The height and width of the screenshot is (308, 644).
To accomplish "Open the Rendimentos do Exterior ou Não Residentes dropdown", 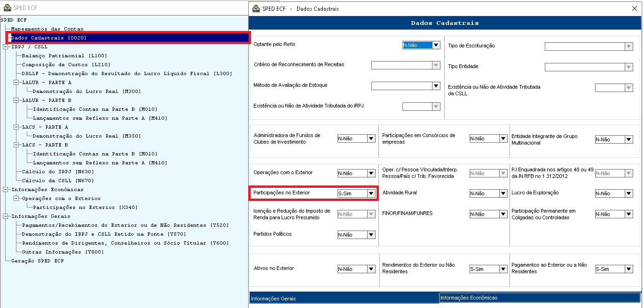I will click(x=503, y=269).
